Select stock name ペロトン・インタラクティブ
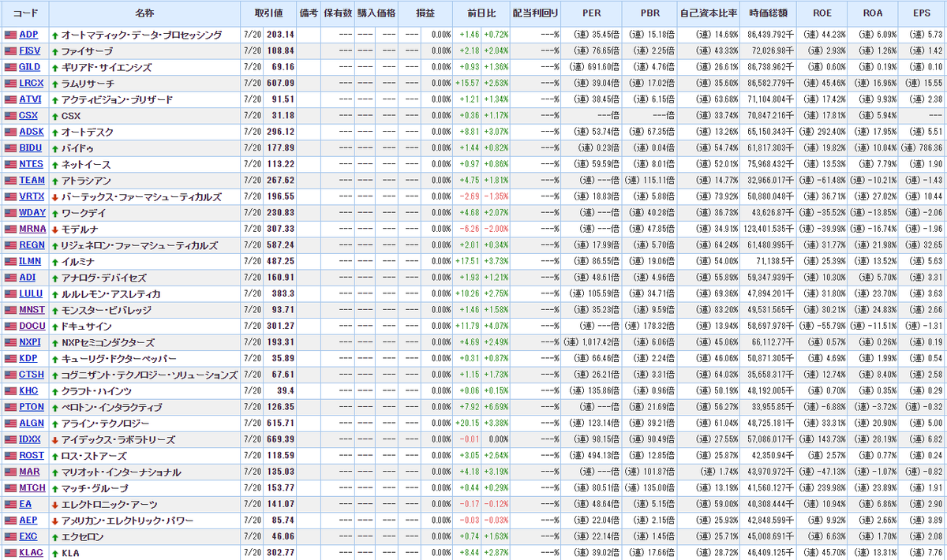Screen dimensions: 947x560 click(x=111, y=407)
